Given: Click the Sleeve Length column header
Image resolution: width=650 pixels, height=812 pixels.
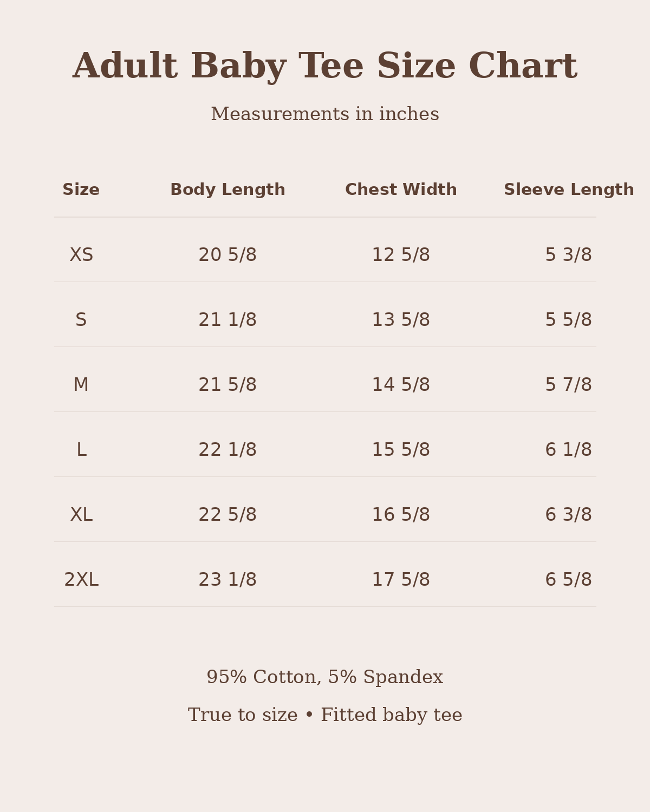Looking at the screenshot, I should (x=569, y=190).
